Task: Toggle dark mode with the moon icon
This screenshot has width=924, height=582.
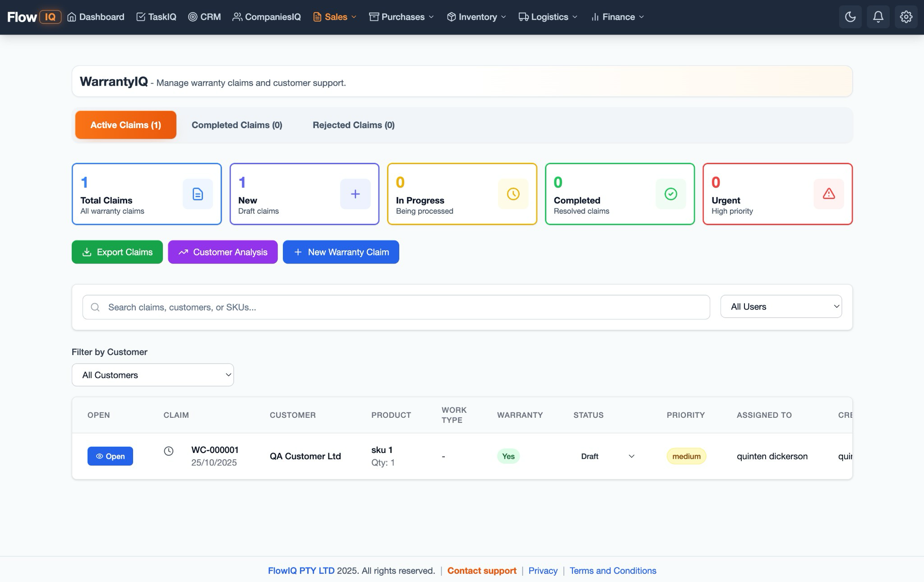Action: [850, 17]
